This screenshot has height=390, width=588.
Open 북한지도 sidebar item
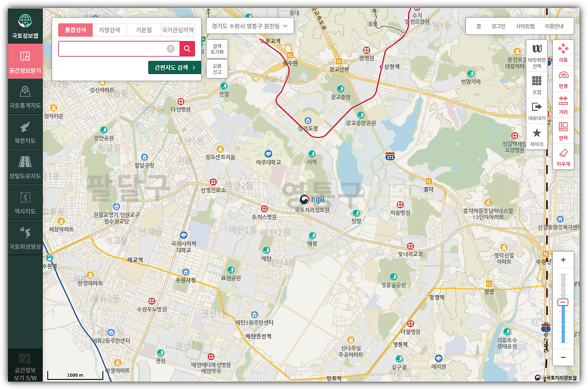click(25, 132)
